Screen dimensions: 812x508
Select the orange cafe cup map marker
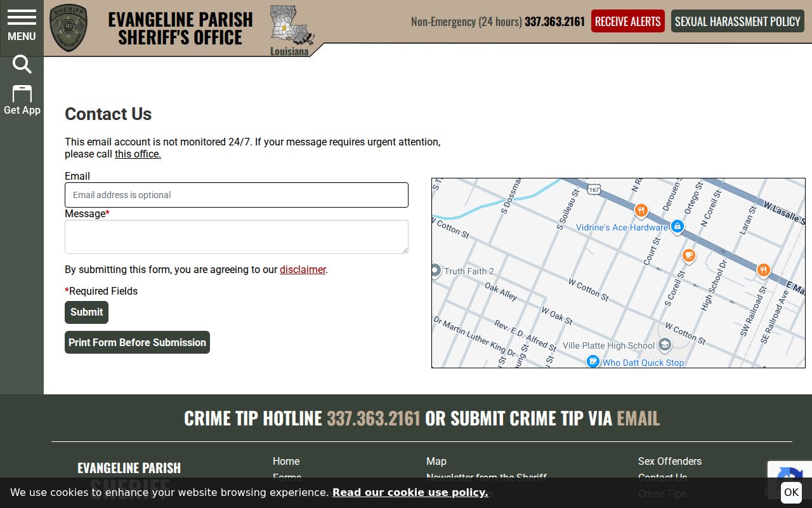point(689,255)
